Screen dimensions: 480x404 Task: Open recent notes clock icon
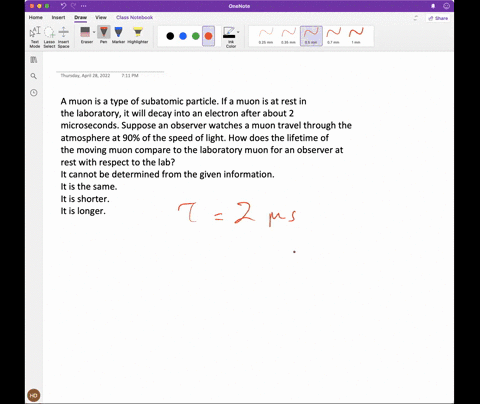(x=34, y=93)
